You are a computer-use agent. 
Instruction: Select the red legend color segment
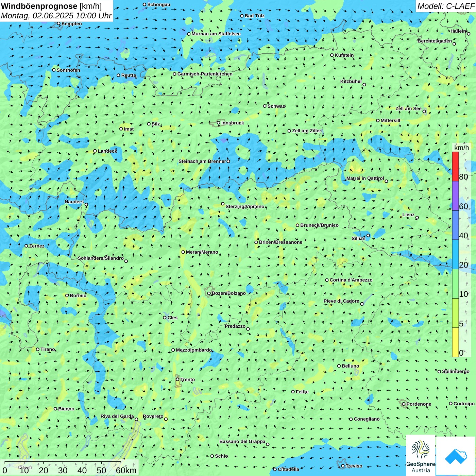pos(455,166)
